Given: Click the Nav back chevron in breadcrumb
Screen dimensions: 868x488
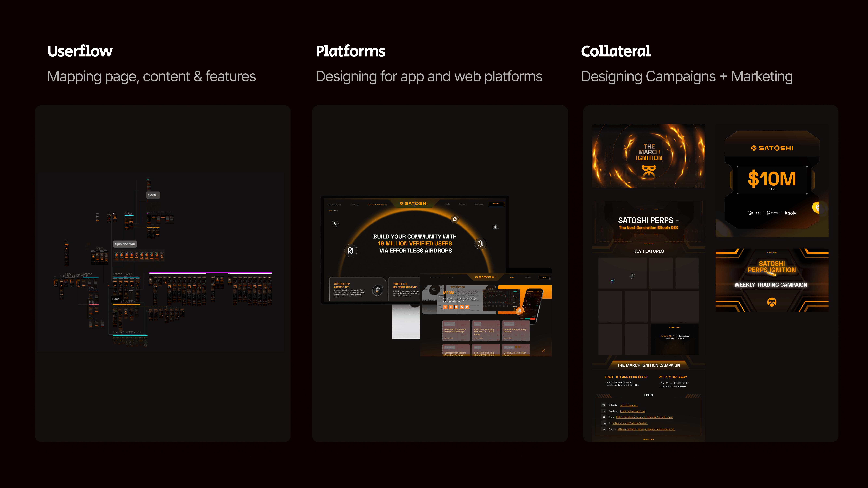Looking at the screenshot, I should click(x=328, y=210).
